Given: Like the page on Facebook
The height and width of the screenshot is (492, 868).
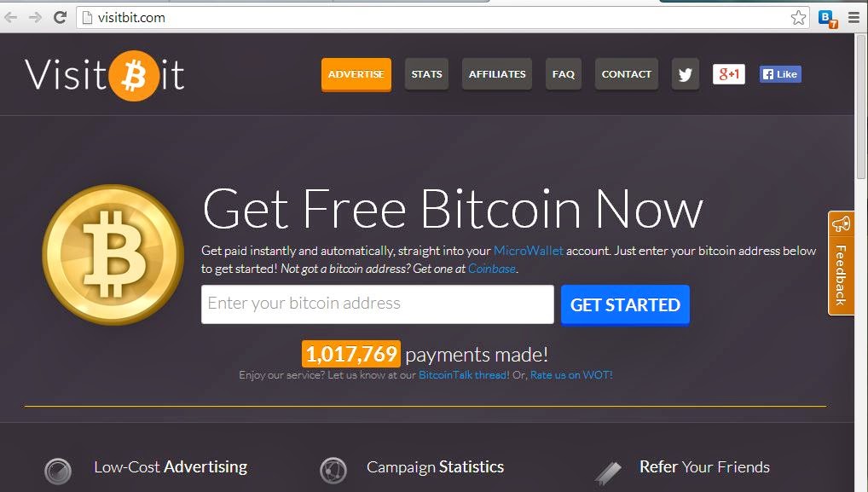Looking at the screenshot, I should click(780, 74).
